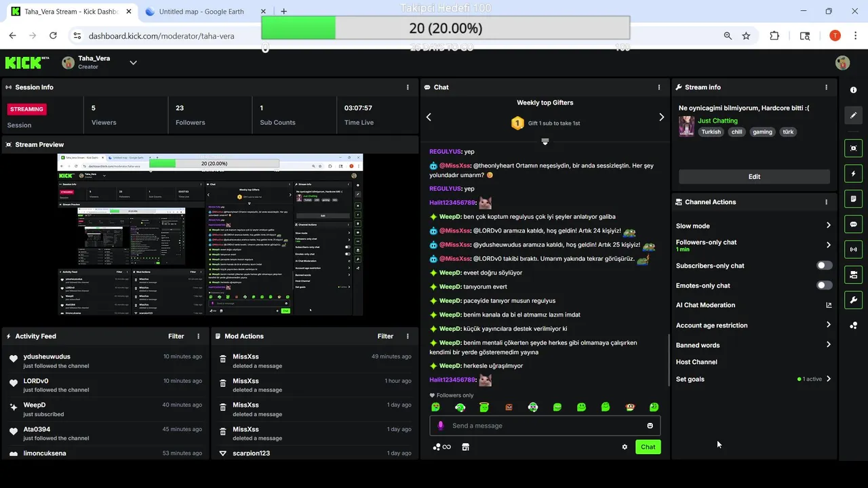Open AI Chat Moderation external link icon
This screenshot has height=488, width=868.
829,305
